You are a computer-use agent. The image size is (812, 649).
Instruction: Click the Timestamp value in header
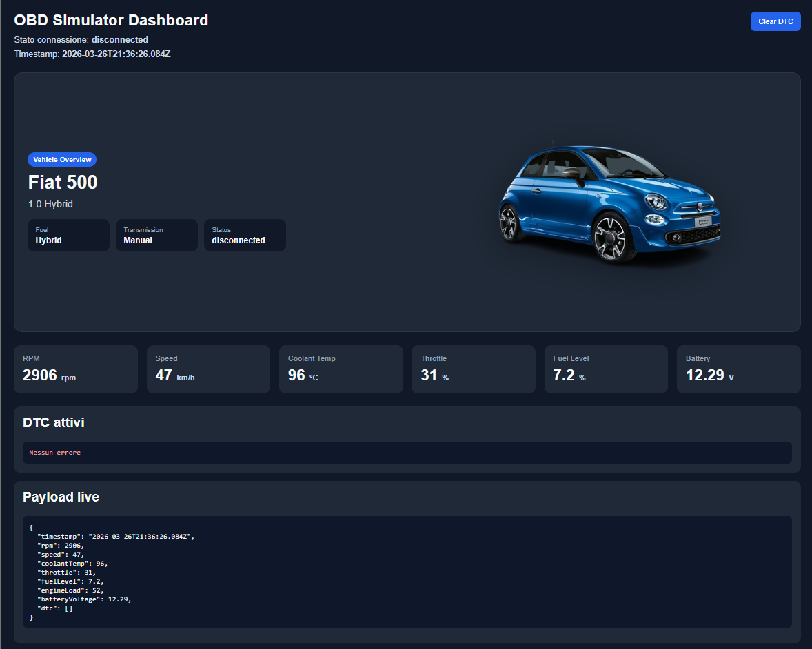tap(116, 54)
